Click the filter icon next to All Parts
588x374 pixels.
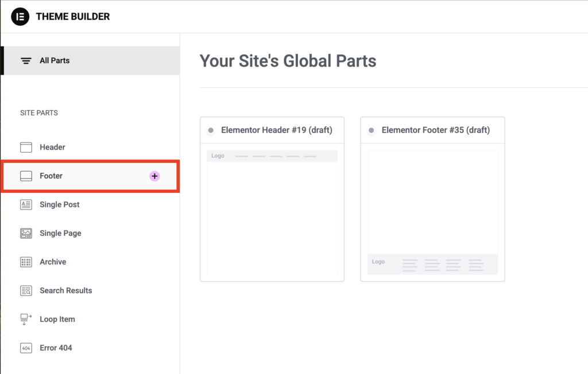point(26,60)
